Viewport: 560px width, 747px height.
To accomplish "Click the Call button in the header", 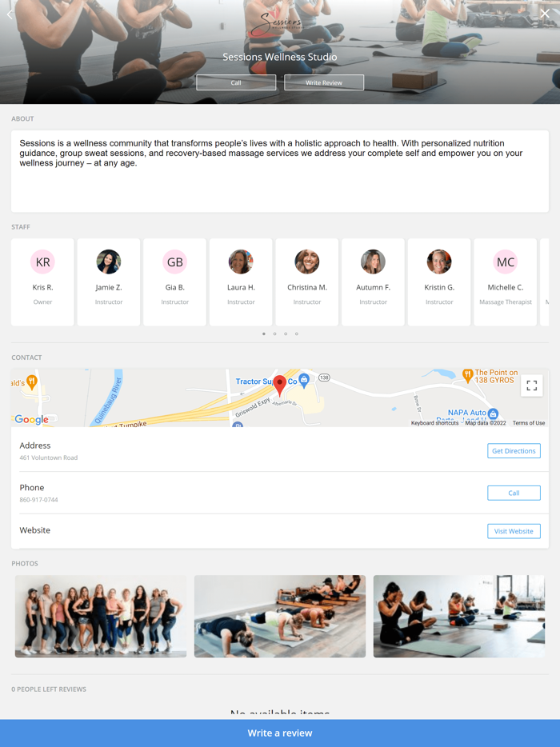I will [236, 82].
